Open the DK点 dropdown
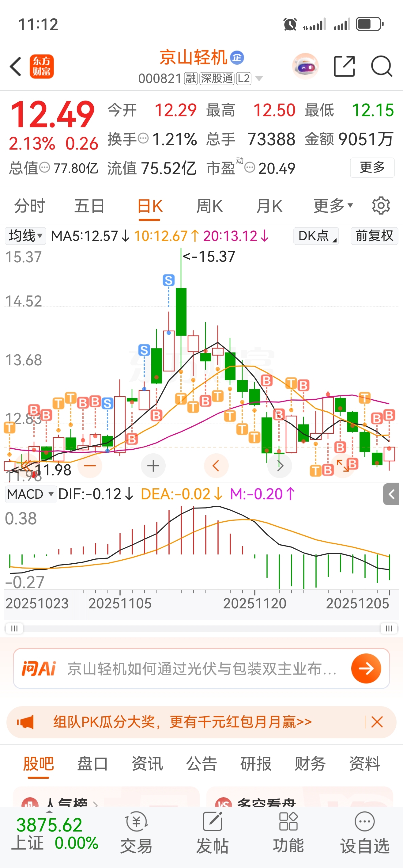403x868 pixels. [316, 235]
